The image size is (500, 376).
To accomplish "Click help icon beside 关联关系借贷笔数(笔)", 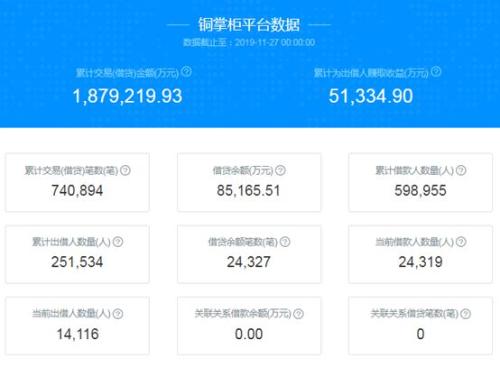I will coord(466,314).
